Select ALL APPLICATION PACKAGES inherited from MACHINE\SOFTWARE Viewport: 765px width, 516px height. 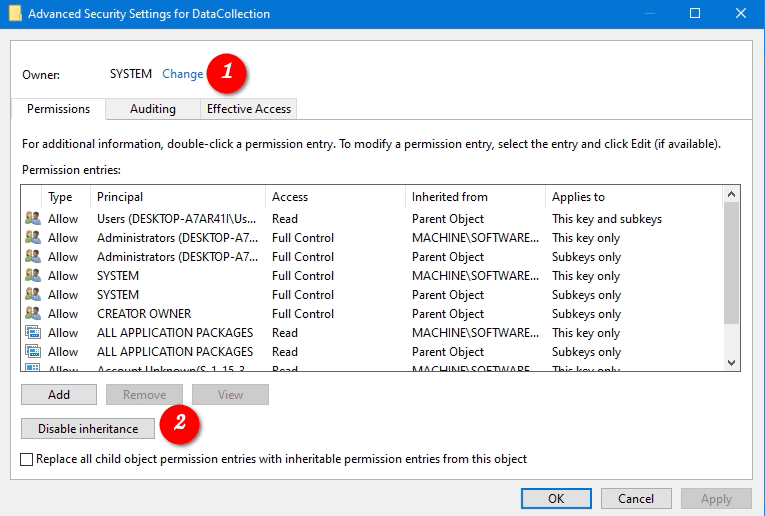coord(175,333)
